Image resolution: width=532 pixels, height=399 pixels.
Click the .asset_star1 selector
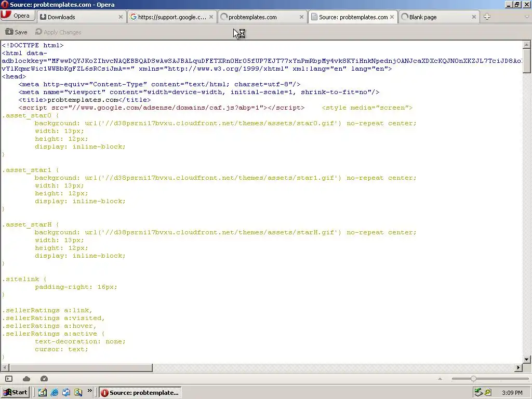click(x=27, y=170)
